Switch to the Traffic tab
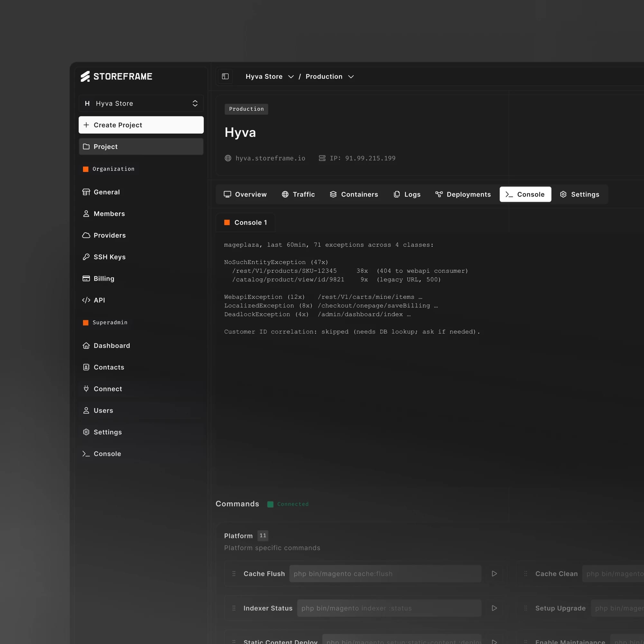Image resolution: width=644 pixels, height=644 pixels. pyautogui.click(x=298, y=194)
